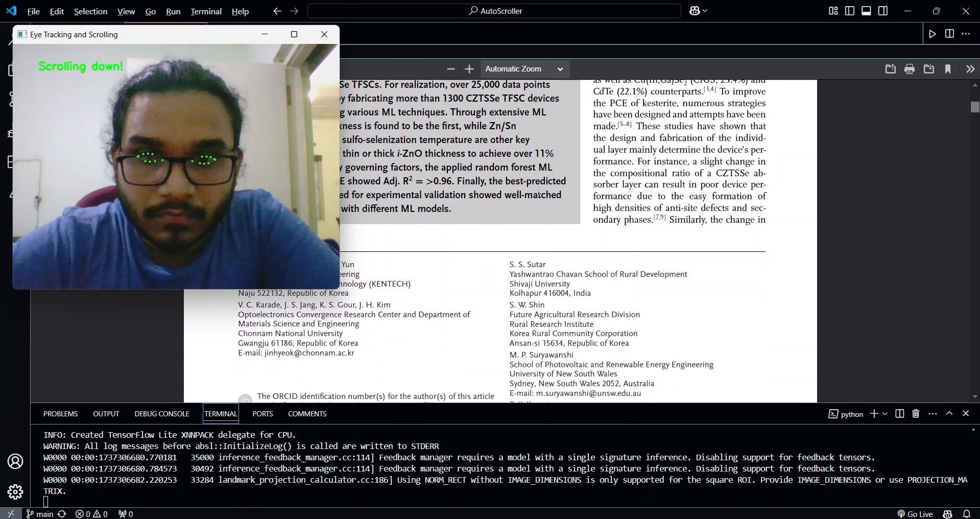Open the File menu
The height and width of the screenshot is (519, 980).
[x=33, y=11]
